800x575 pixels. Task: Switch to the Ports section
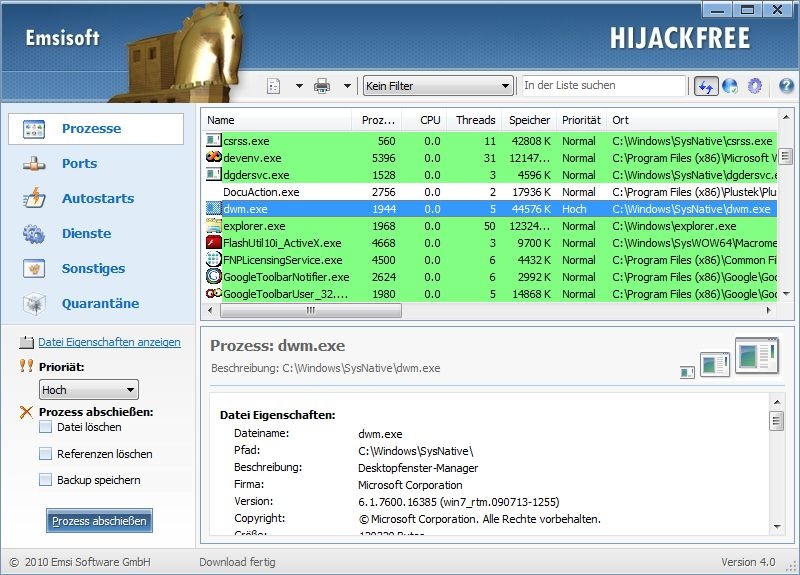(79, 164)
